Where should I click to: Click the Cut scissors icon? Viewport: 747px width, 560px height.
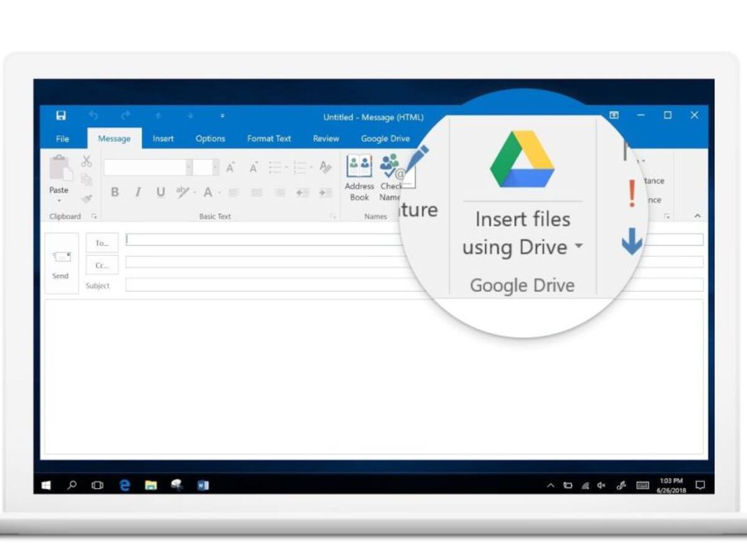[x=86, y=161]
